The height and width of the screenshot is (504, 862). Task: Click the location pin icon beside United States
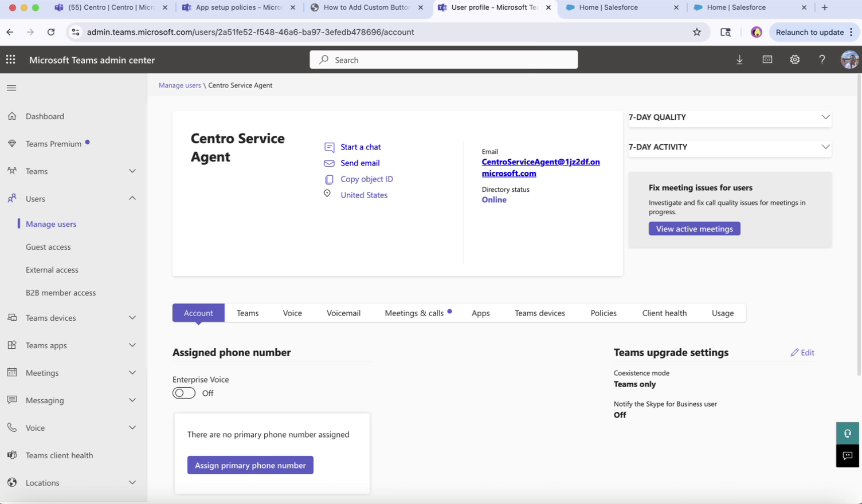point(327,194)
